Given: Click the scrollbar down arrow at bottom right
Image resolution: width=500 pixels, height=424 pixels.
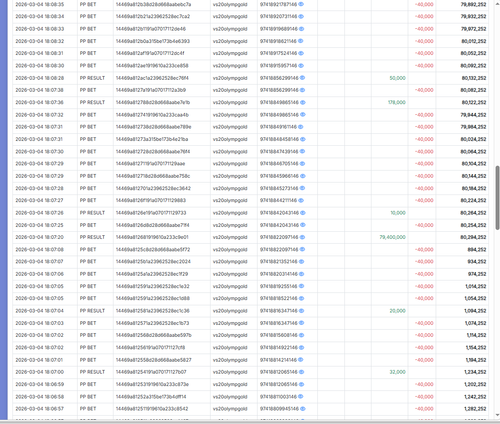Looking at the screenshot, I should (x=497, y=415).
